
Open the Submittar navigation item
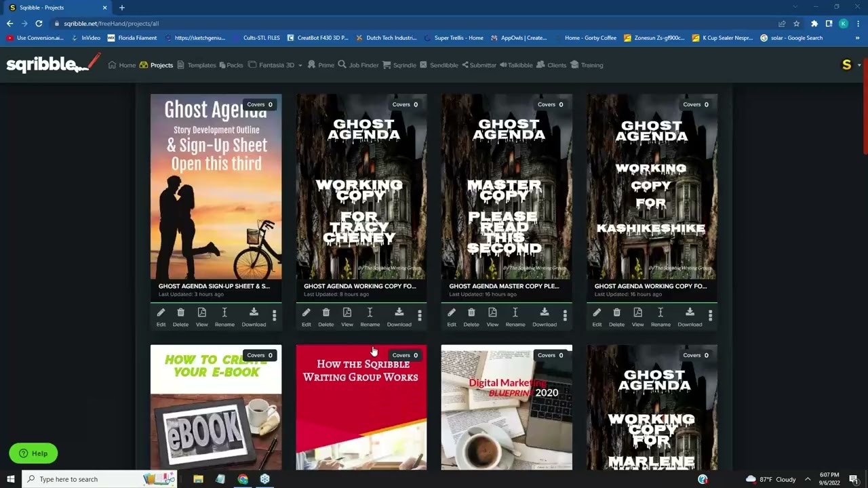(479, 65)
